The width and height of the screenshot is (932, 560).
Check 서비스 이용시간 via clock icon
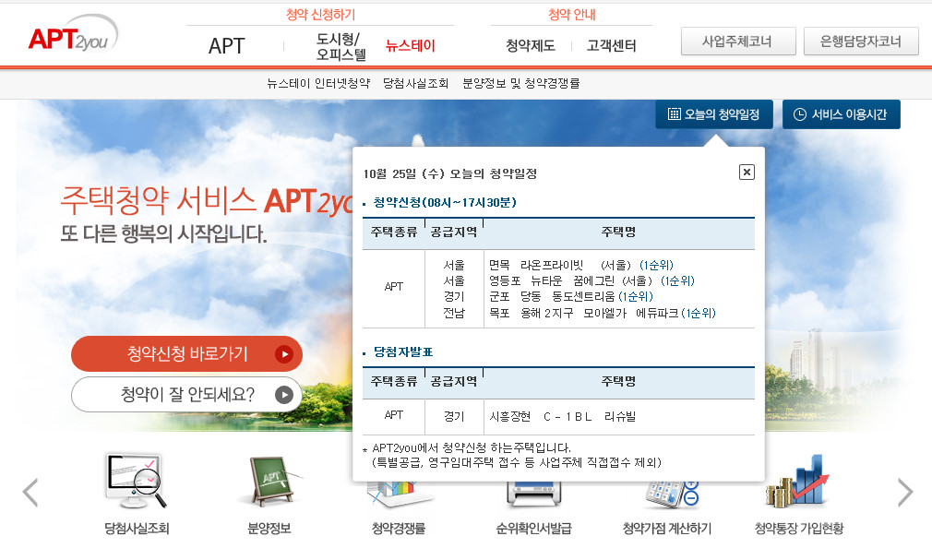point(841,113)
